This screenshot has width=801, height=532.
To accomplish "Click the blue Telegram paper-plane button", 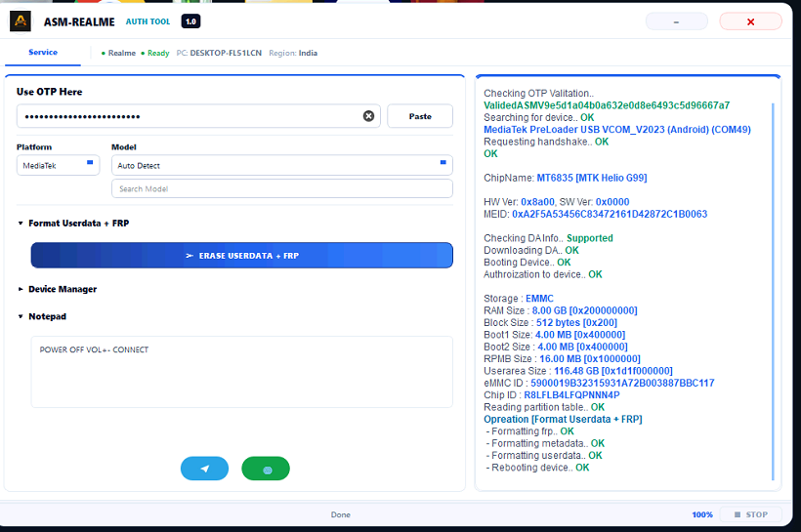I will pyautogui.click(x=204, y=469).
